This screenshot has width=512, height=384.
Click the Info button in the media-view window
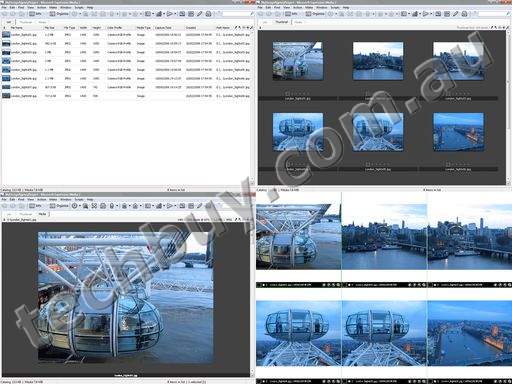(x=35, y=206)
